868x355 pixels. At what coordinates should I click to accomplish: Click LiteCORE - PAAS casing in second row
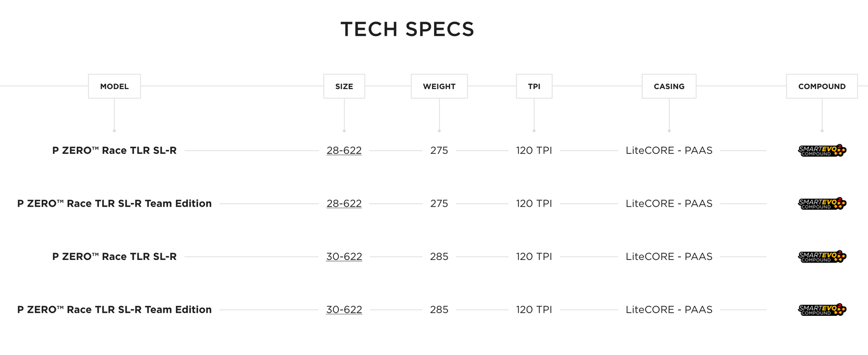pyautogui.click(x=669, y=204)
